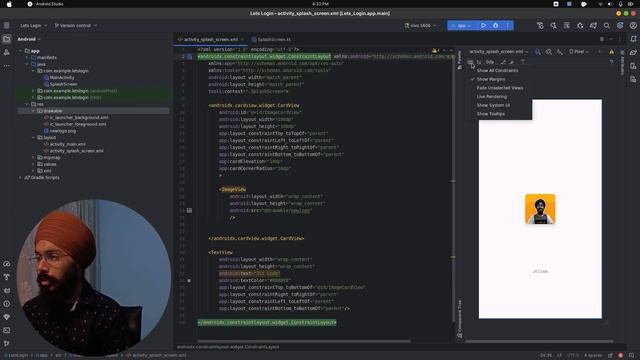This screenshot has width=640, height=360.
Task: Switch to the SplashScreen.kt editor tab
Action: click(271, 40)
